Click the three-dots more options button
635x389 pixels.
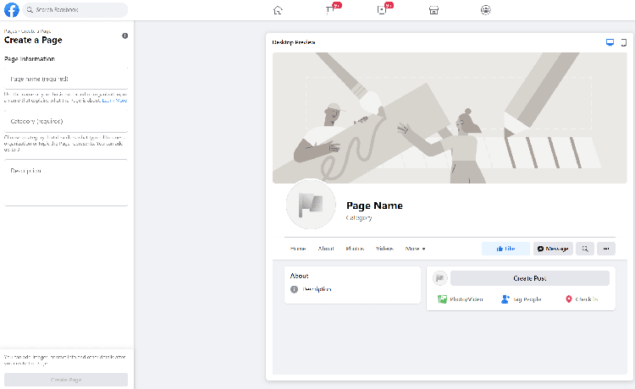point(606,249)
